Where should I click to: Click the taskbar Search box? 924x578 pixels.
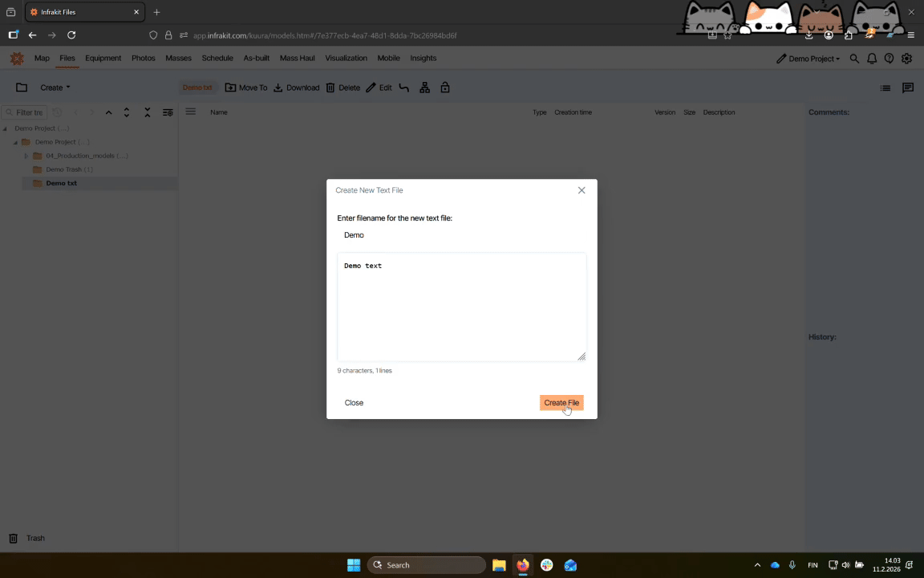pos(427,565)
